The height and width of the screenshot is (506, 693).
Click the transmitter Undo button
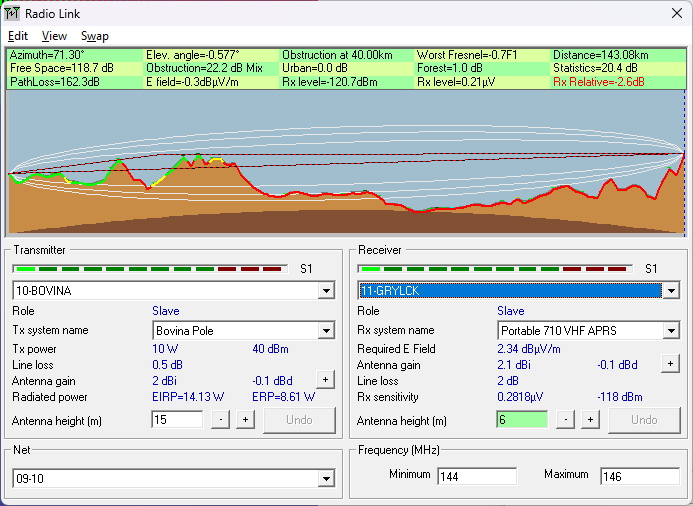299,420
